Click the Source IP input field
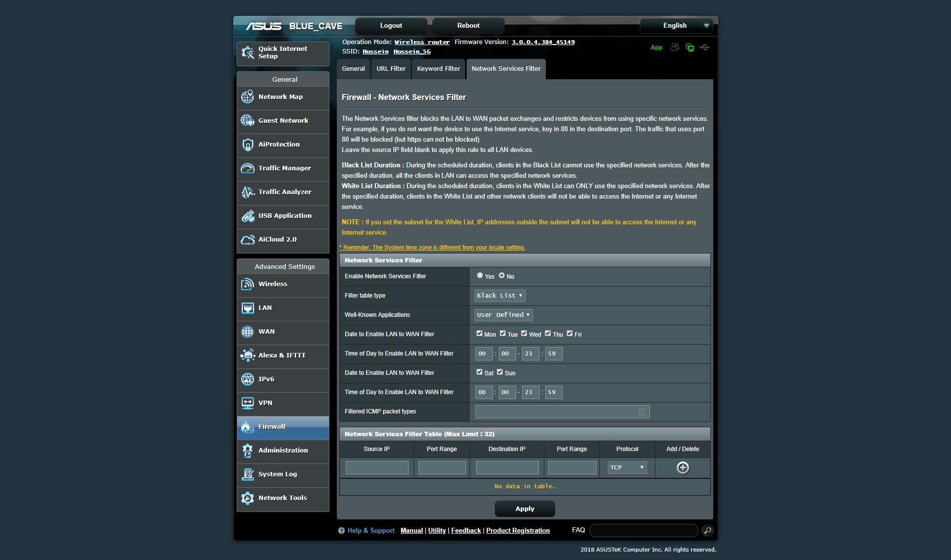 coord(377,467)
